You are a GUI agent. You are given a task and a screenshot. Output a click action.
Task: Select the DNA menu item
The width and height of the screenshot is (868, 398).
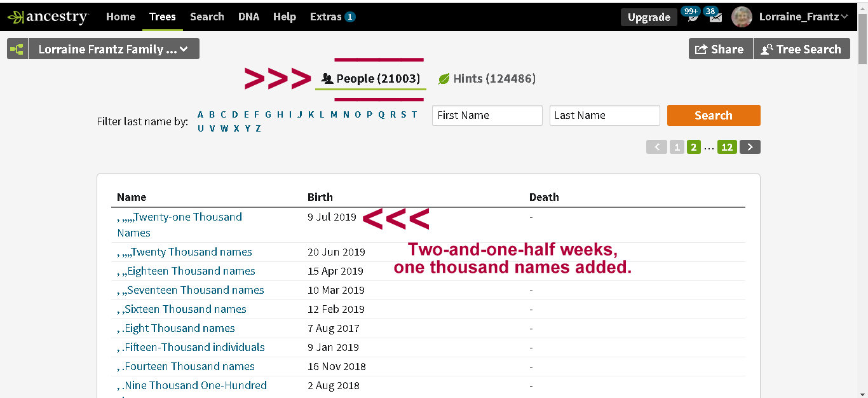248,17
